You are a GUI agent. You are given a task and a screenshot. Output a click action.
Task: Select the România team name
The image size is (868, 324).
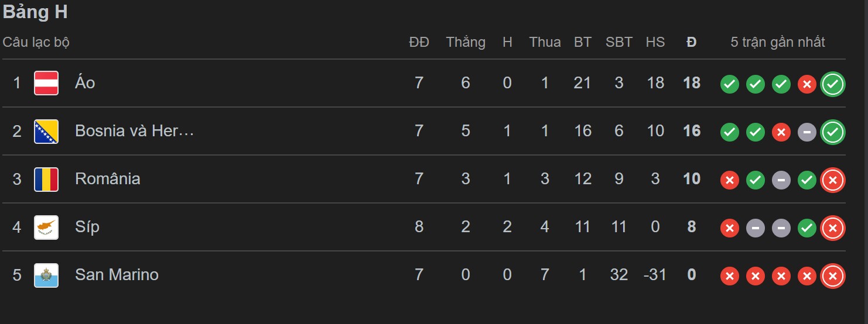tap(108, 179)
